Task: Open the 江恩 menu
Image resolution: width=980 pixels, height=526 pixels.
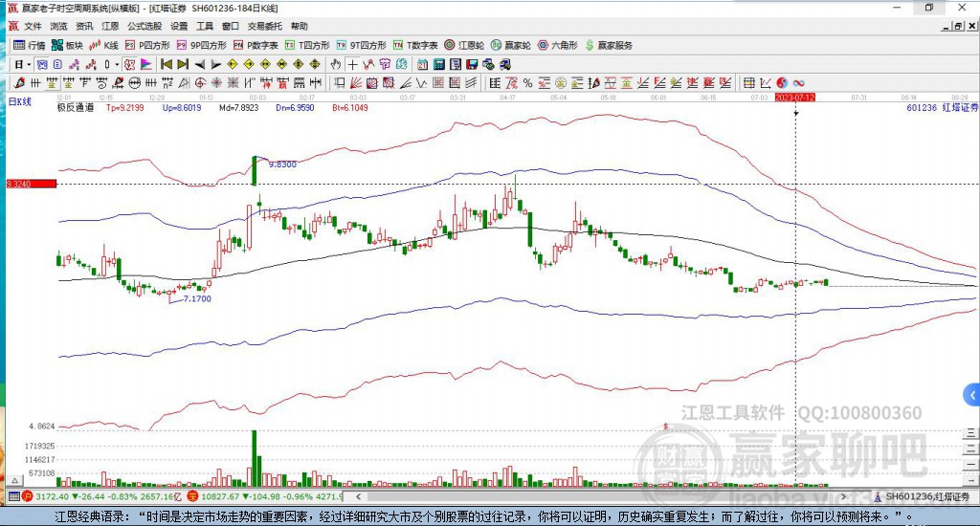Action: point(110,26)
